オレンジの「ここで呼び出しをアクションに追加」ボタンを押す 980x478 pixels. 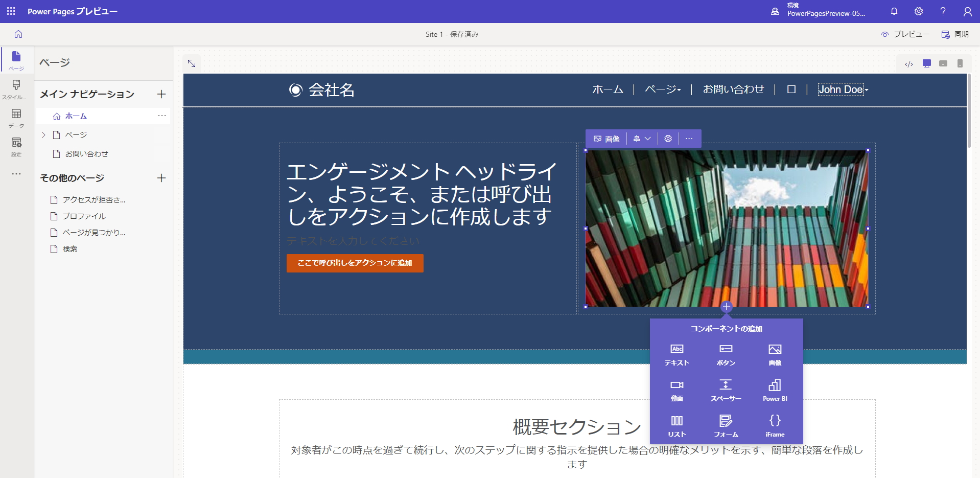pyautogui.click(x=355, y=263)
